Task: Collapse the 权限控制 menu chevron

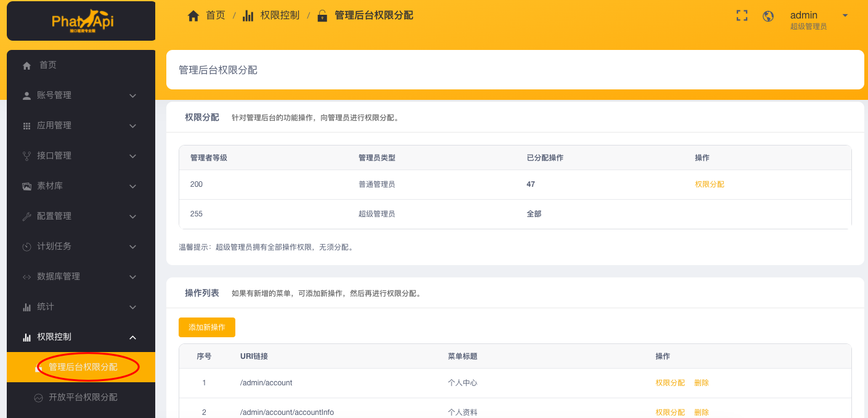Action: tap(132, 337)
